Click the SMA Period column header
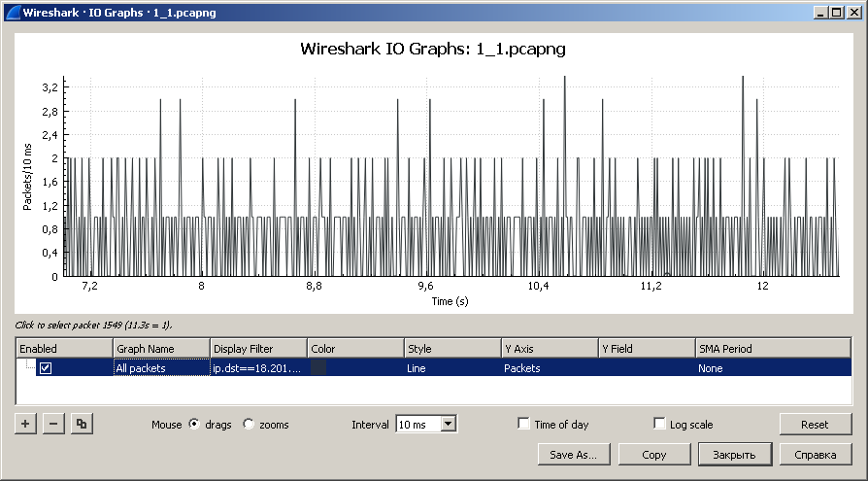The height and width of the screenshot is (481, 868). [774, 349]
